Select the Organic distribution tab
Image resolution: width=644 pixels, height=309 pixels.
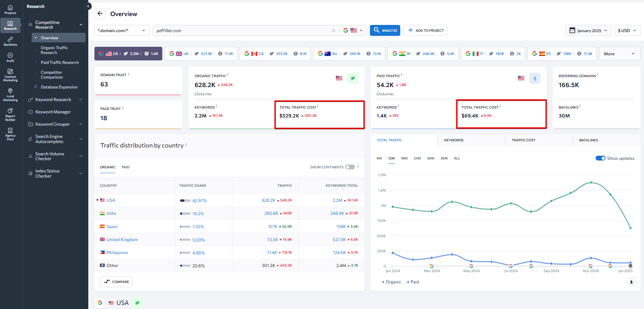(x=107, y=167)
